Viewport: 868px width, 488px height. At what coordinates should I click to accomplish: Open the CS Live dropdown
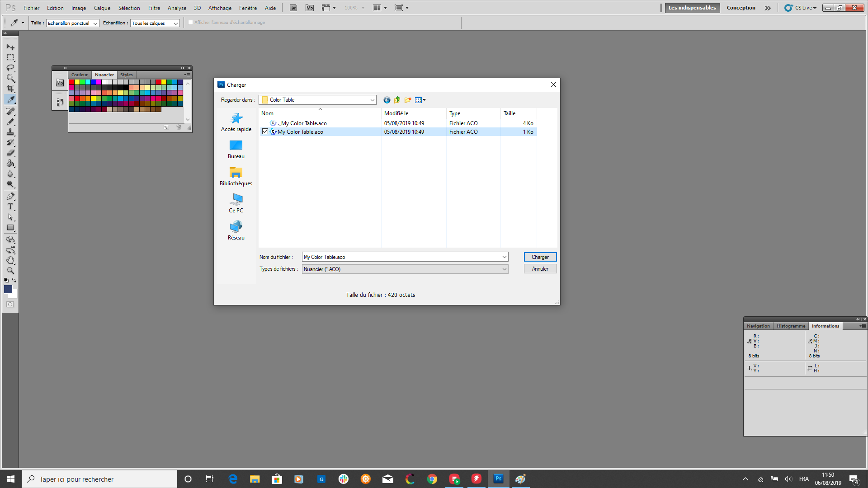tap(801, 8)
